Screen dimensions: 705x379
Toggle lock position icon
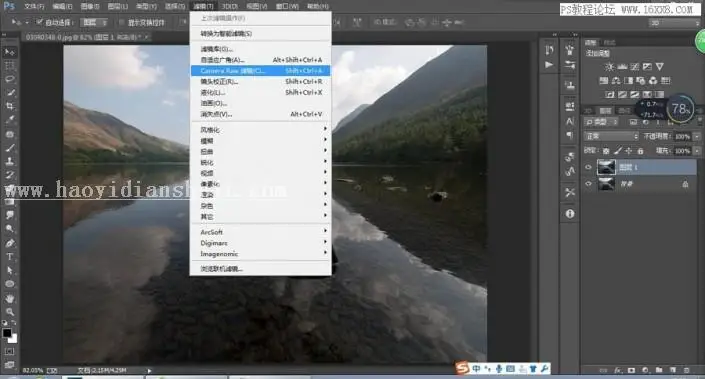(629, 151)
